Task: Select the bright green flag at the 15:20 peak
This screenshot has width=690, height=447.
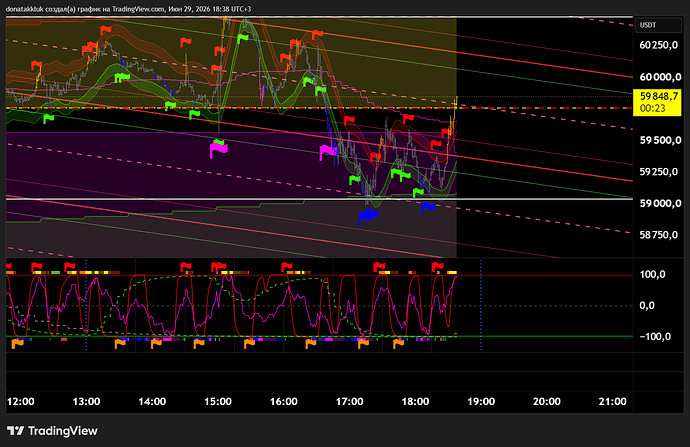Action: click(x=242, y=39)
